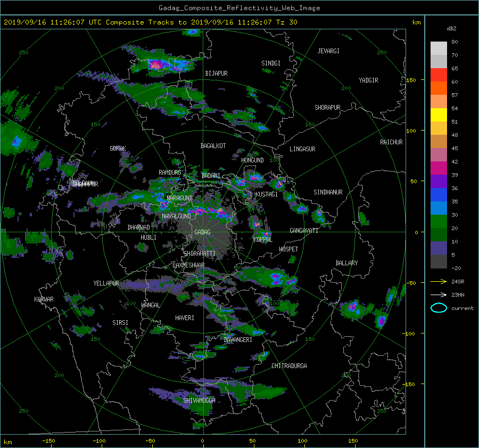Click the 150 value on right axis

pos(411,80)
